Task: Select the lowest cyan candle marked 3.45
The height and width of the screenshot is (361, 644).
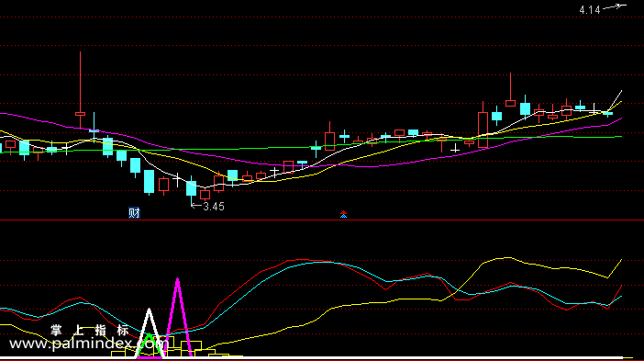Action: click(192, 189)
